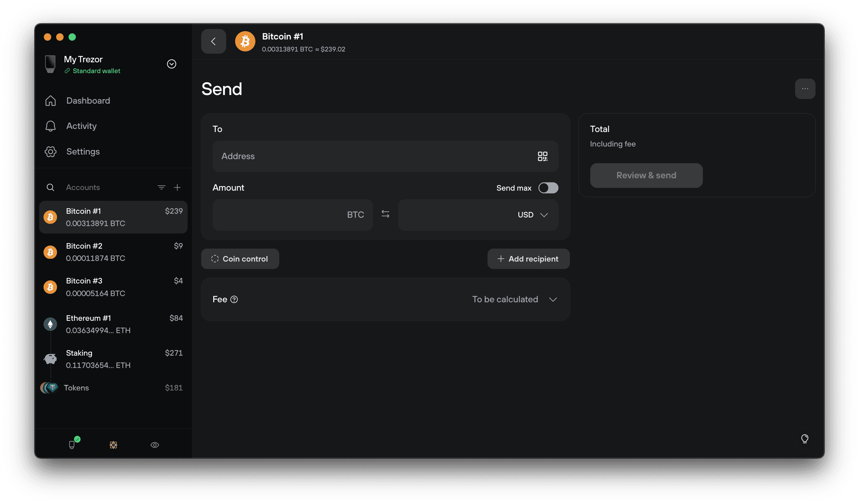Click the add account plus icon

pyautogui.click(x=177, y=188)
